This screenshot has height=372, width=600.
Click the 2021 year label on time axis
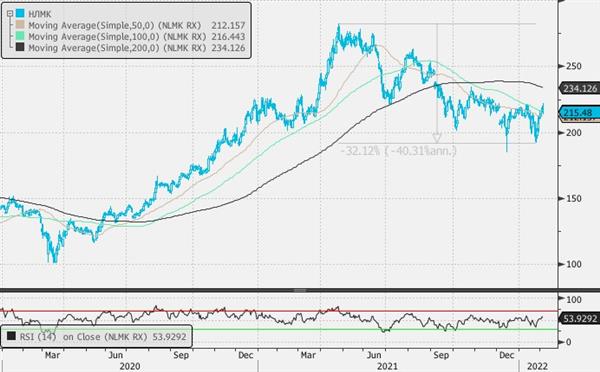pyautogui.click(x=387, y=366)
